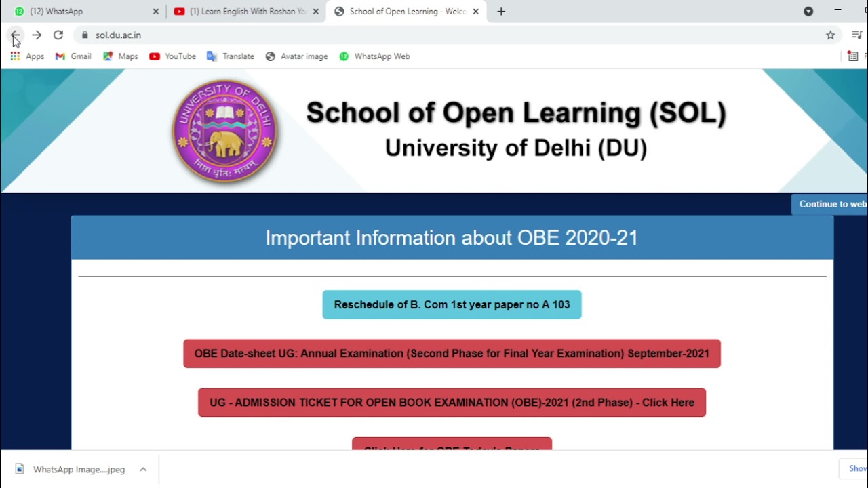
Task: Close the Learn English YouTube tab
Action: tap(315, 12)
